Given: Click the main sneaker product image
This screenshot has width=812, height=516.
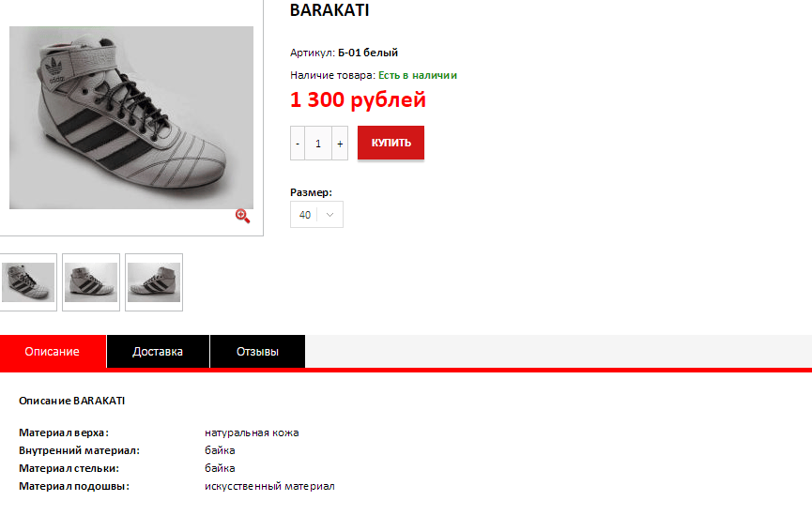Looking at the screenshot, I should click(131, 117).
